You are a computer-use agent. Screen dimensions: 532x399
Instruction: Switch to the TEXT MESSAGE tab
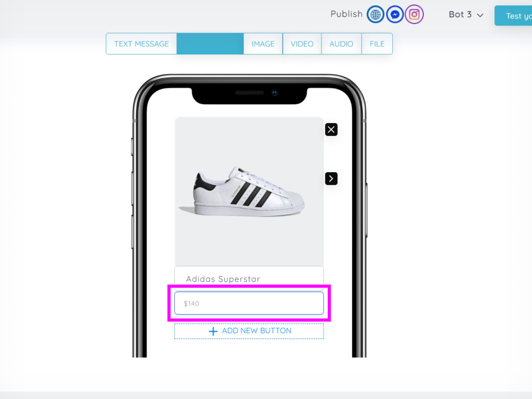pos(142,44)
